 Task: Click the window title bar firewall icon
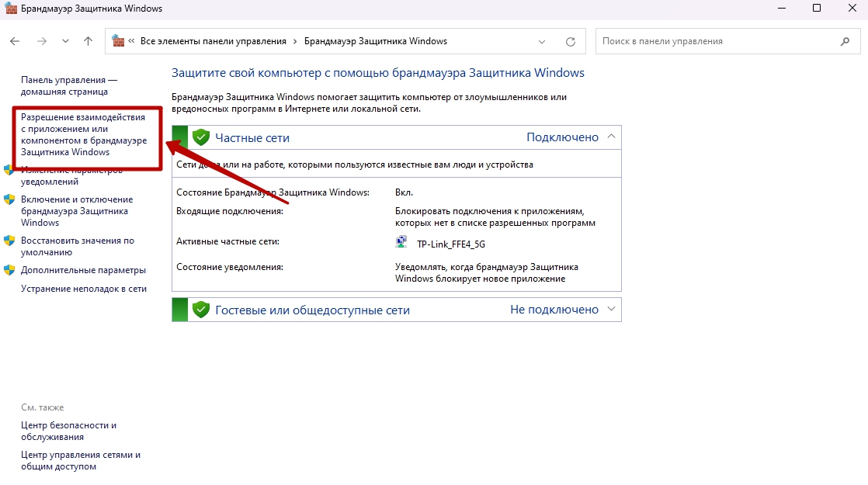click(x=11, y=9)
